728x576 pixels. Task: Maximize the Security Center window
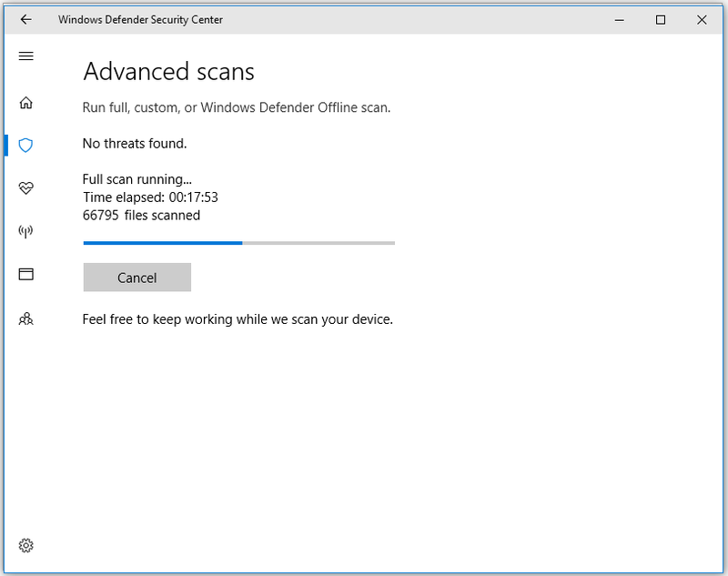661,20
